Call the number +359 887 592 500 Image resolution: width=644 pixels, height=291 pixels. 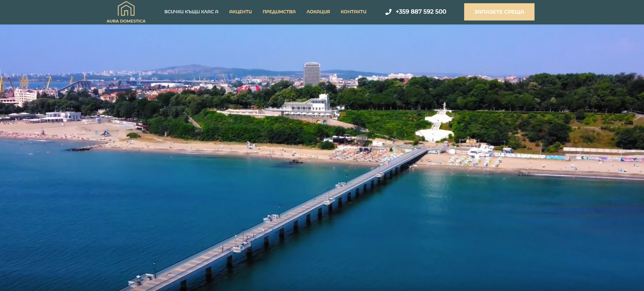(421, 12)
